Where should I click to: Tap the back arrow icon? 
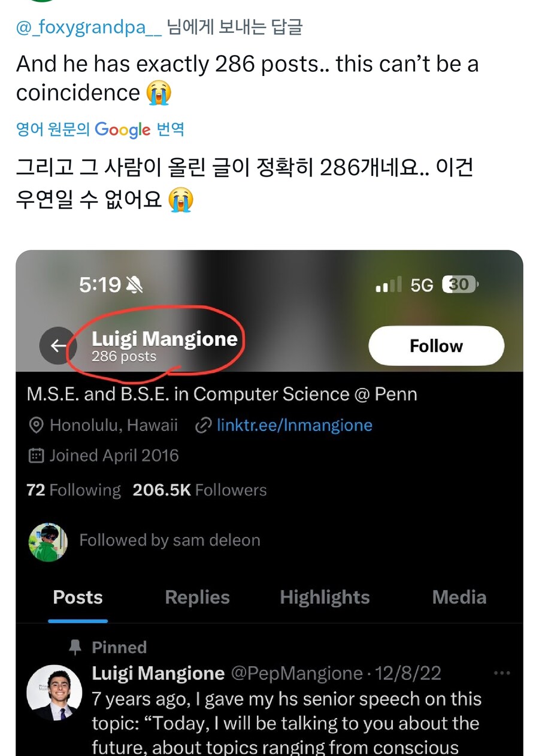click(x=58, y=346)
